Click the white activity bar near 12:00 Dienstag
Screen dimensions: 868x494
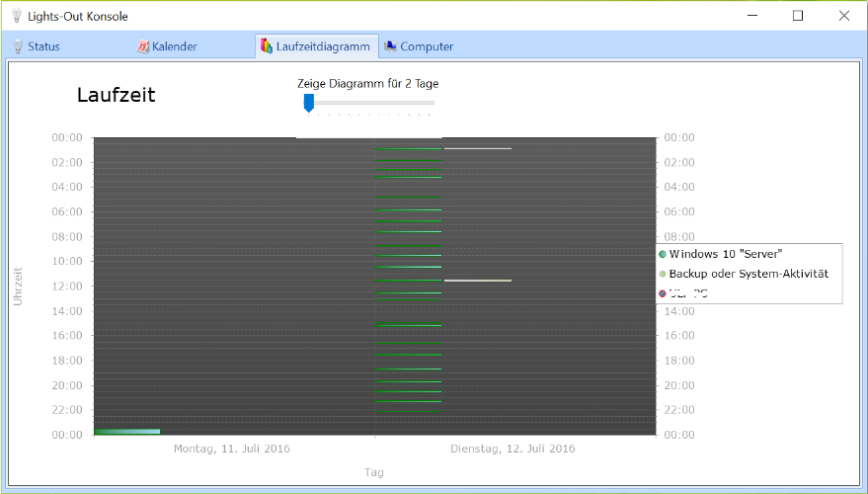(x=478, y=281)
